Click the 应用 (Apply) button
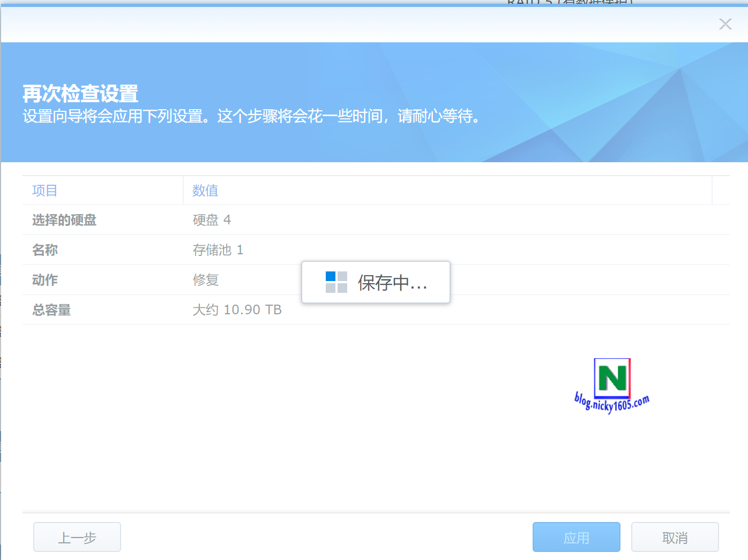 coord(576,537)
